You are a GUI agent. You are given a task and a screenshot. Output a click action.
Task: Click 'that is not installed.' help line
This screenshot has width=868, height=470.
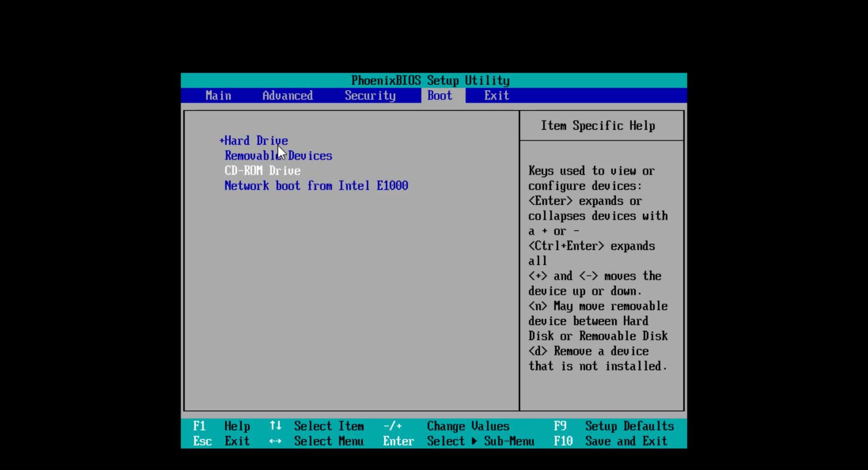[598, 366]
